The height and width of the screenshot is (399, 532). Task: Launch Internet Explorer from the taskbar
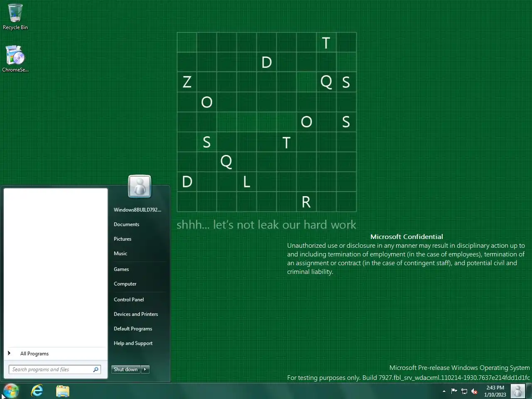tap(37, 391)
